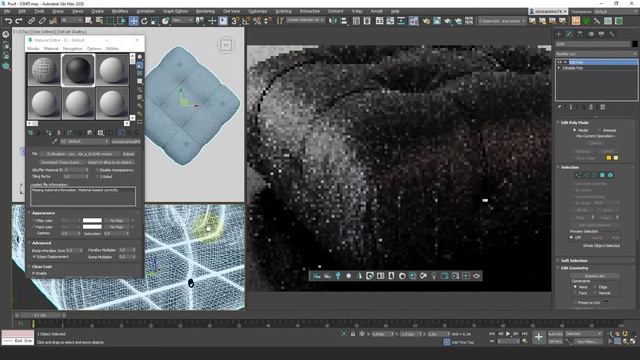Toggle Double transparency checkbox
Screen dimensions: 640x360
point(98,170)
